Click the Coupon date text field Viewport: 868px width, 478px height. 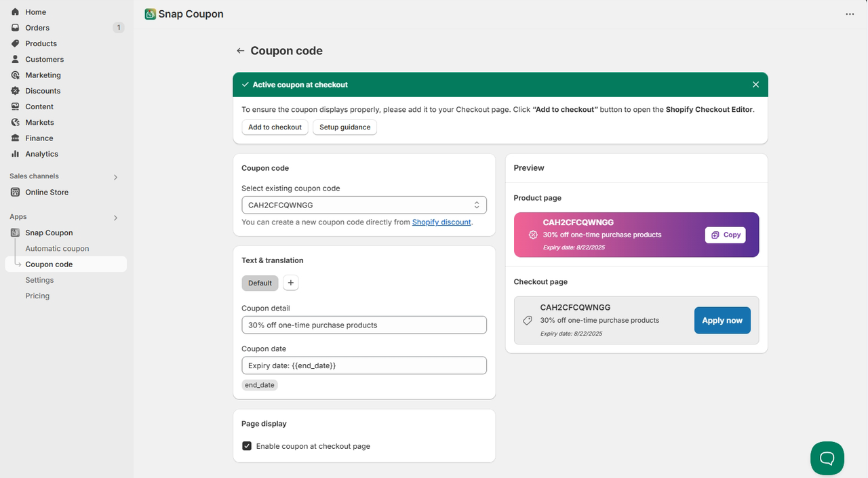click(x=364, y=365)
